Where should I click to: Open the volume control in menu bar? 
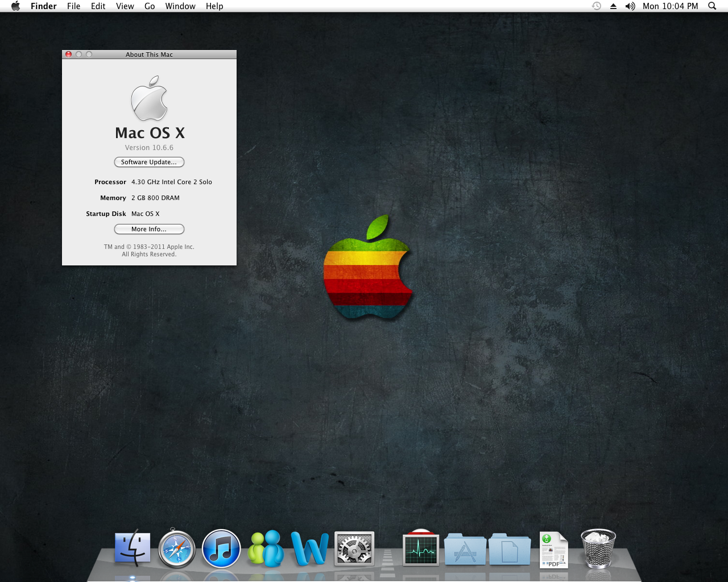[630, 6]
